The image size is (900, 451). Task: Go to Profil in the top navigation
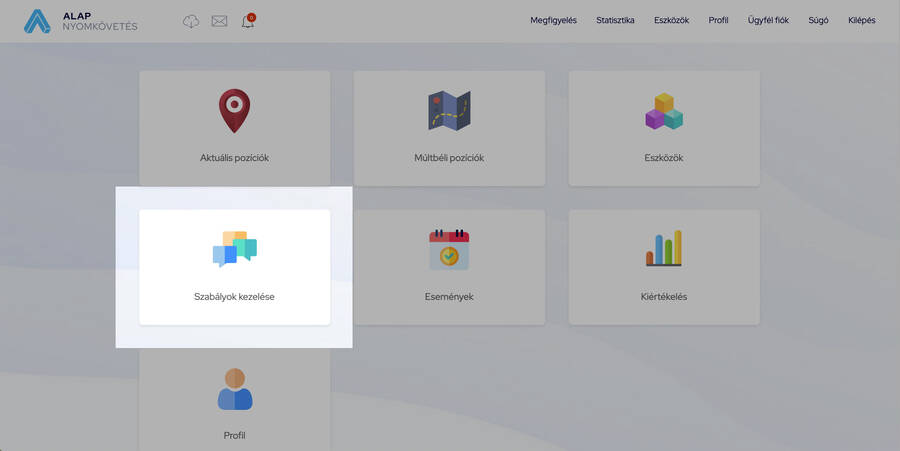pos(718,20)
